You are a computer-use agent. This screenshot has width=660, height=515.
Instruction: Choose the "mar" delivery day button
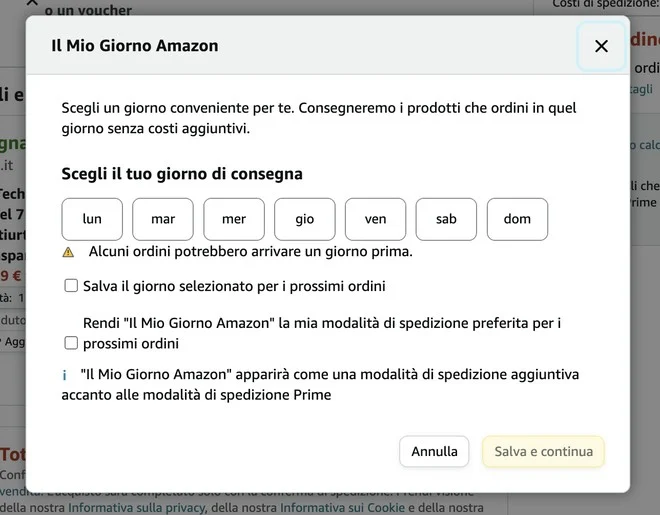pos(163,219)
